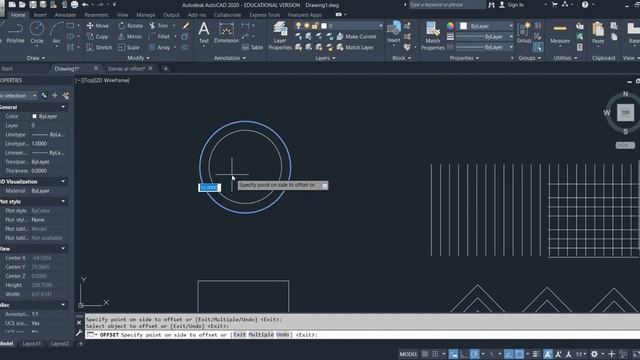Click the Array tool
The image size is (640, 360).
click(x=160, y=47)
